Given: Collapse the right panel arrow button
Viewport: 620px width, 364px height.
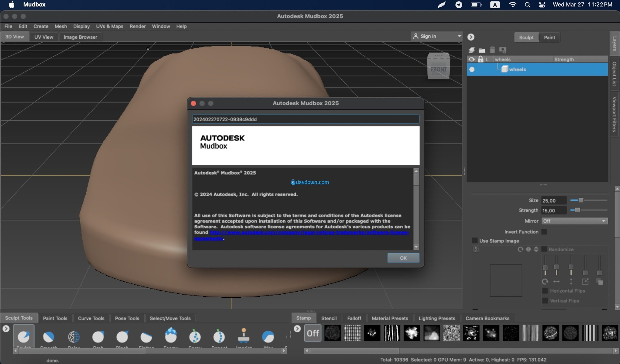Looking at the screenshot, I should (471, 37).
